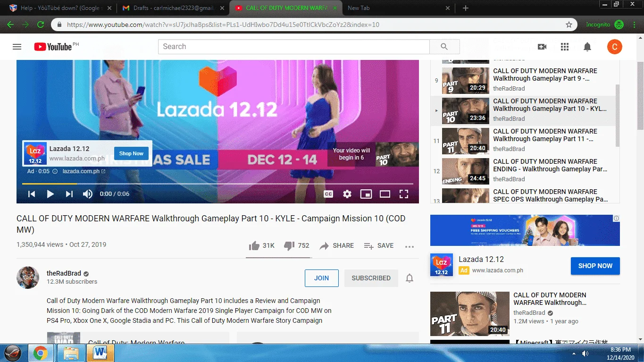This screenshot has width=644, height=362.
Task: Click the playlist panel scrollbar
Action: click(618, 116)
